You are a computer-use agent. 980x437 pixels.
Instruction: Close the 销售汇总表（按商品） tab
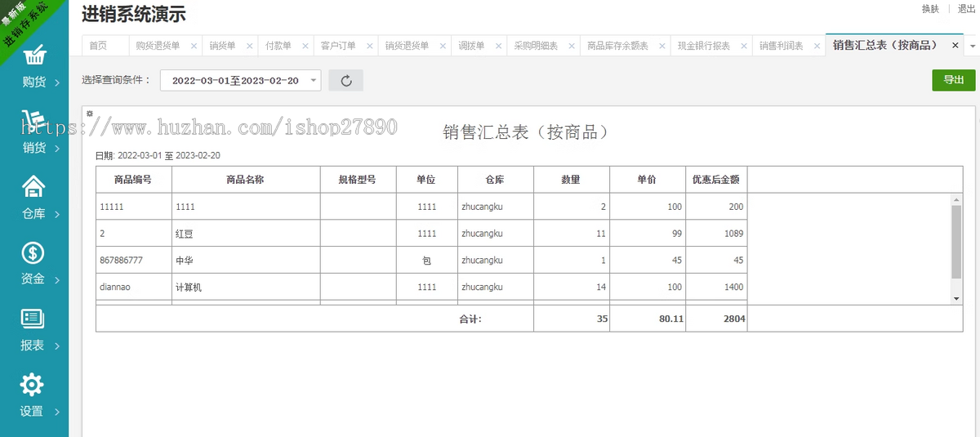[954, 46]
